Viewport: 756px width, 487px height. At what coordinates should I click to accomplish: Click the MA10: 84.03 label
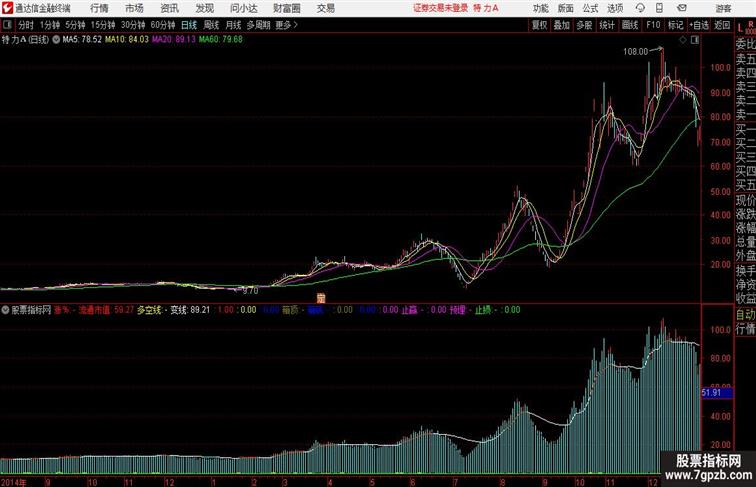[x=127, y=40]
